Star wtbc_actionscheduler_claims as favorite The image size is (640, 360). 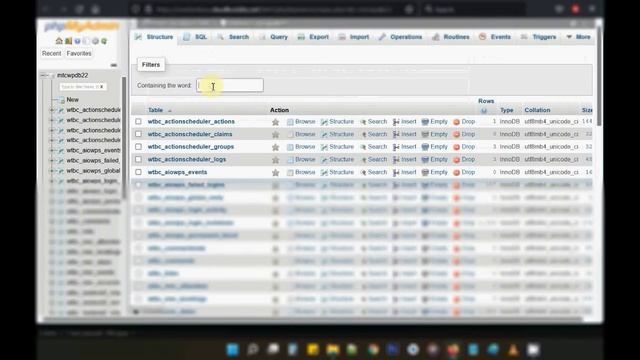click(276, 135)
